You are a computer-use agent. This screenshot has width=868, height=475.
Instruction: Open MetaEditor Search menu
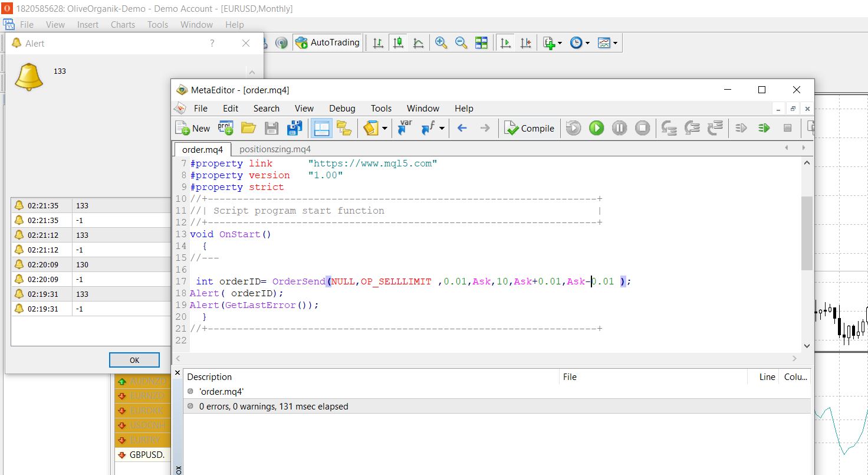coord(267,108)
